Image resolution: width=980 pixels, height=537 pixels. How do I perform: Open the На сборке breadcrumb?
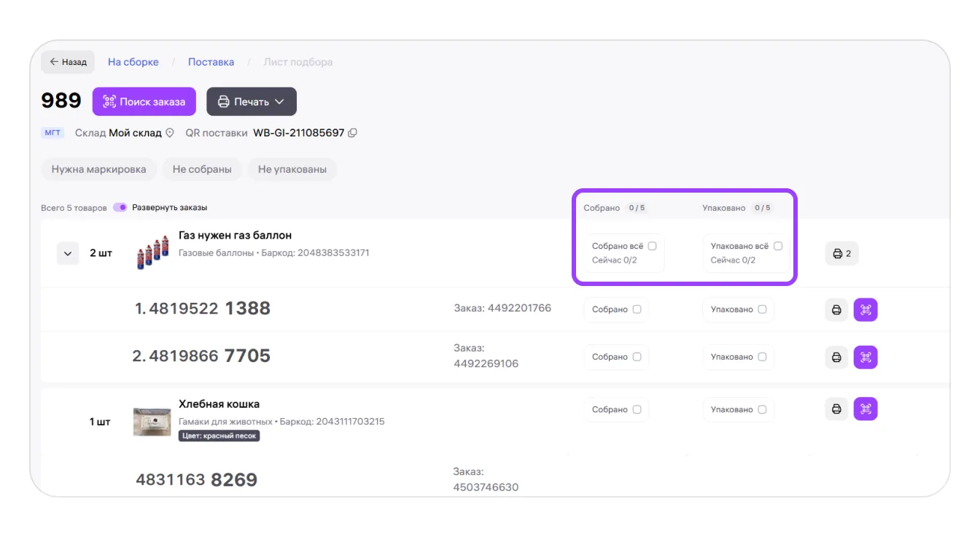pos(133,62)
